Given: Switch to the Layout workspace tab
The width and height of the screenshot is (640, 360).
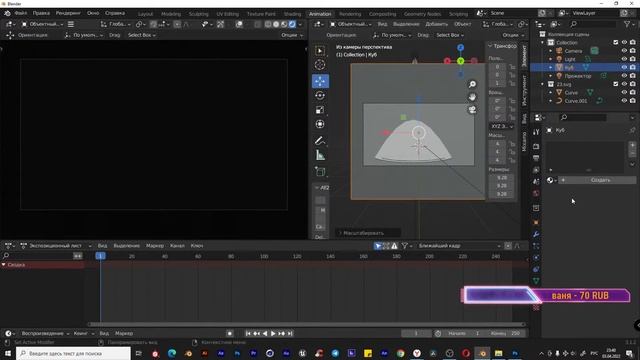Looking at the screenshot, I should 145,14.
